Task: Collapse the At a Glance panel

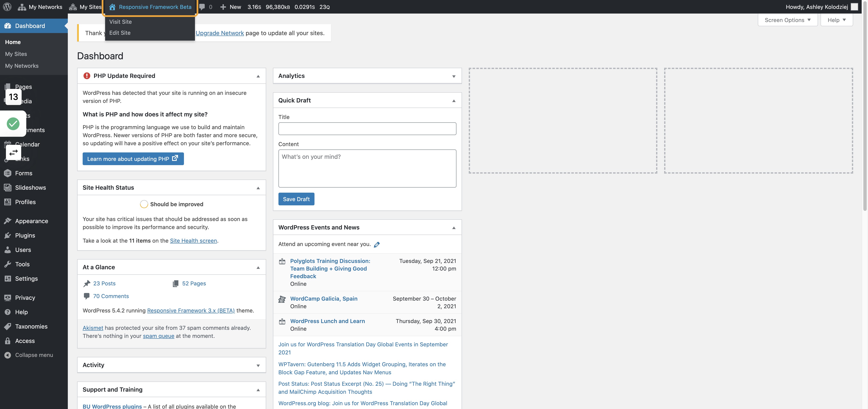Action: pyautogui.click(x=258, y=267)
